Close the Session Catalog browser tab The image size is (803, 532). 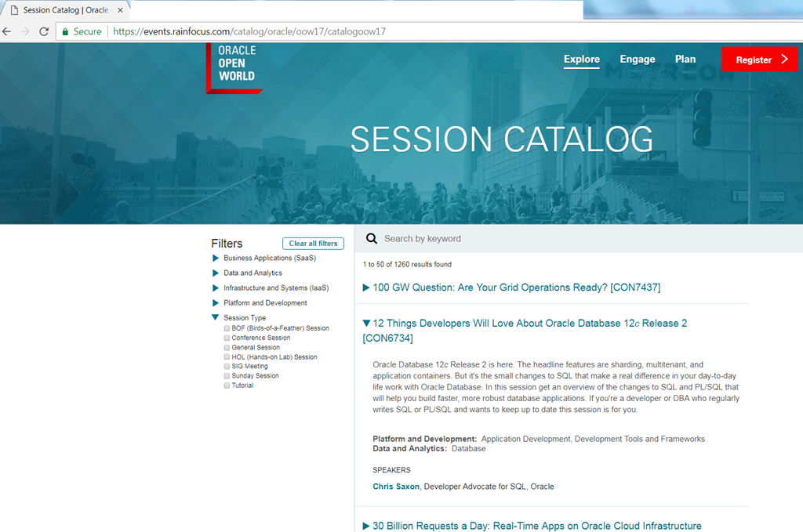(x=120, y=10)
